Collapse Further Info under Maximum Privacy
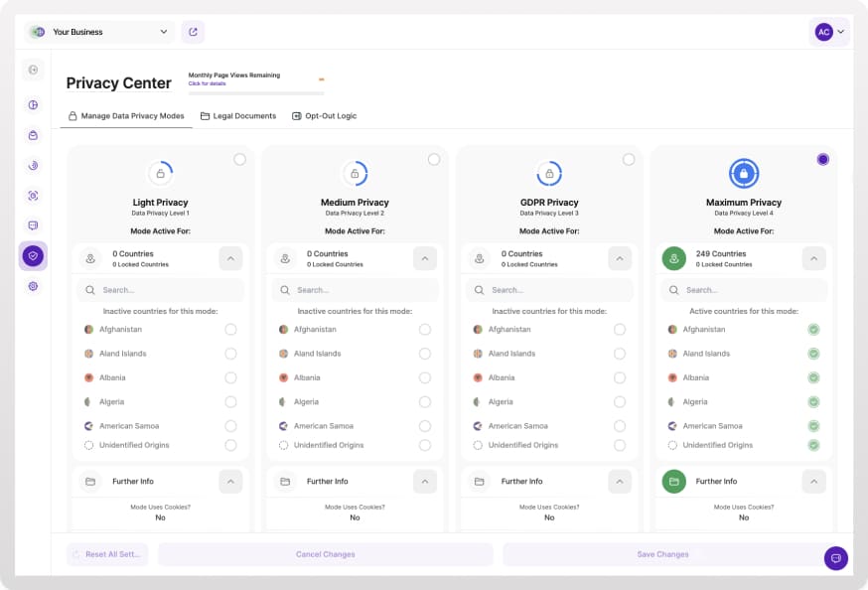This screenshot has height=590, width=868. pyautogui.click(x=813, y=482)
